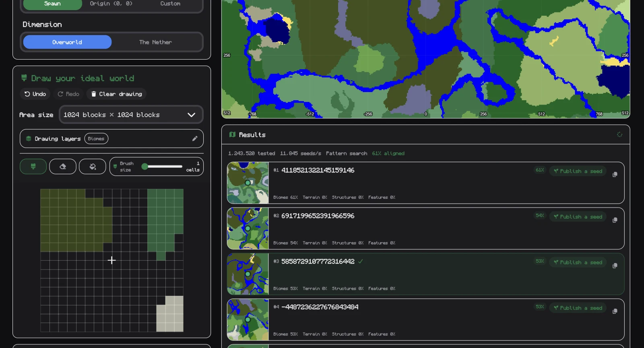Copy seed 6917199652391966596

(615, 220)
